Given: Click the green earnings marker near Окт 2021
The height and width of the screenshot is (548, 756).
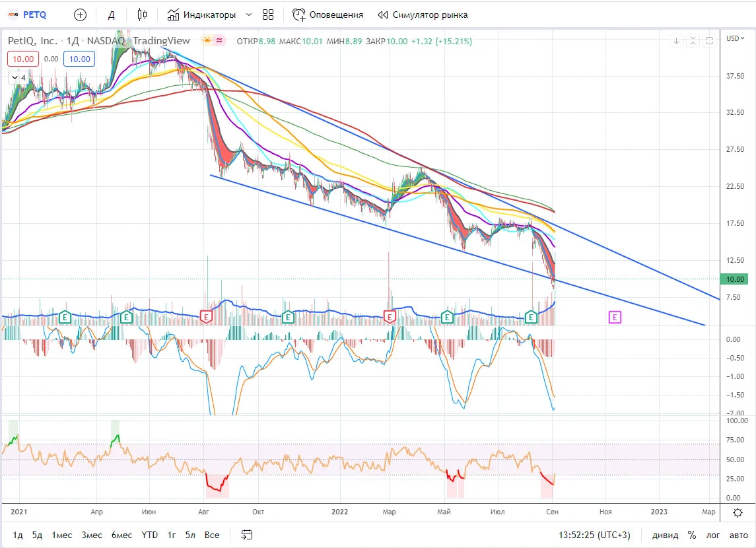Looking at the screenshot, I should tap(288, 317).
